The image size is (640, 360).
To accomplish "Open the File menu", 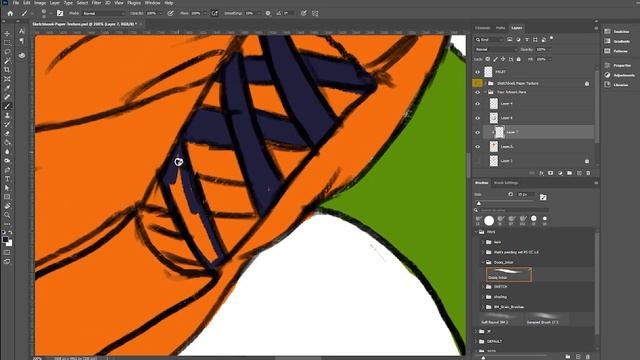I will point(16,3).
